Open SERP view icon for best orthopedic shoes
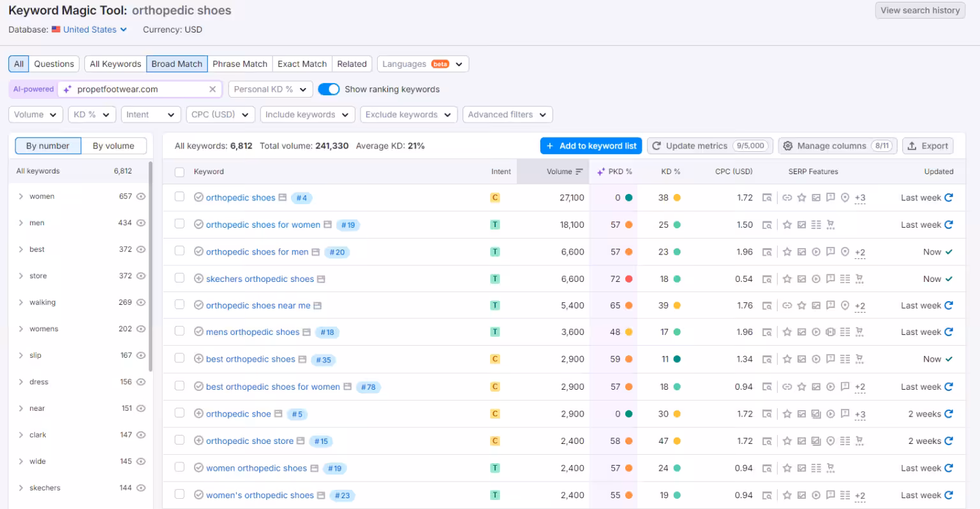The image size is (980, 509). 767,359
